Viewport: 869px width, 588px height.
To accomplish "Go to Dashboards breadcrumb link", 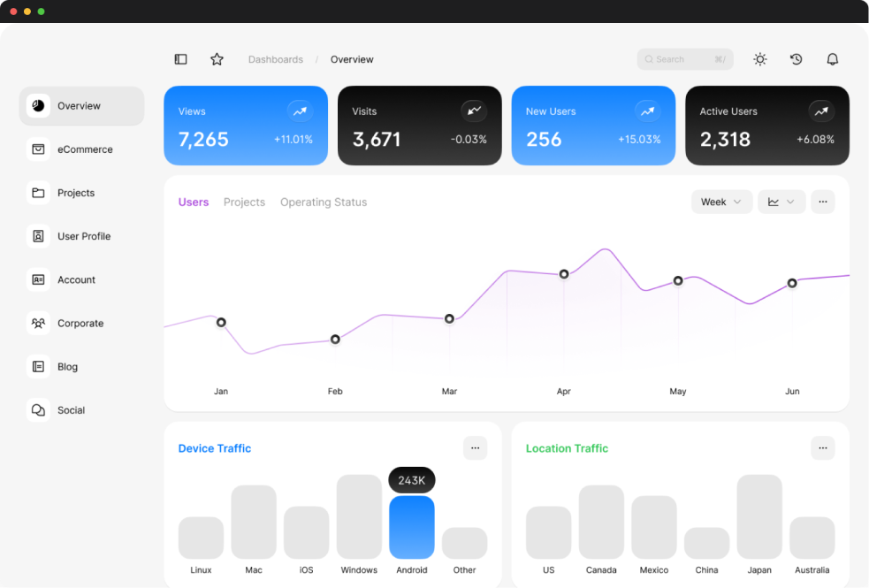I will point(275,60).
